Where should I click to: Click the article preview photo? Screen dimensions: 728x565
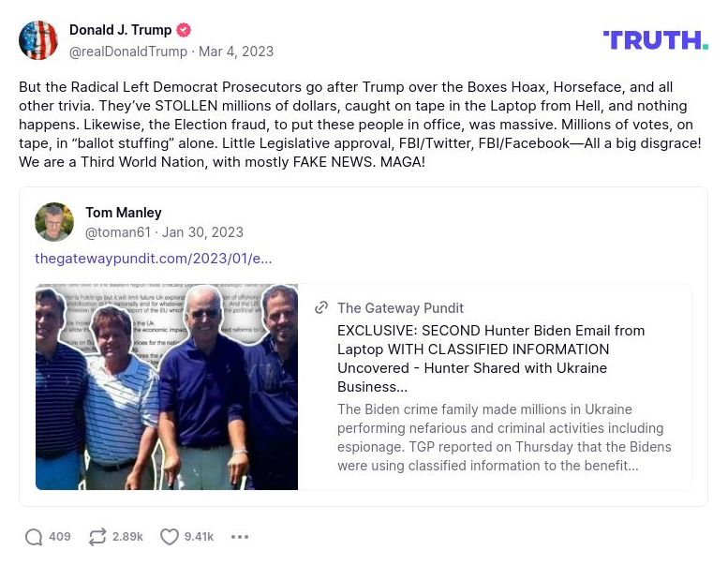167,387
